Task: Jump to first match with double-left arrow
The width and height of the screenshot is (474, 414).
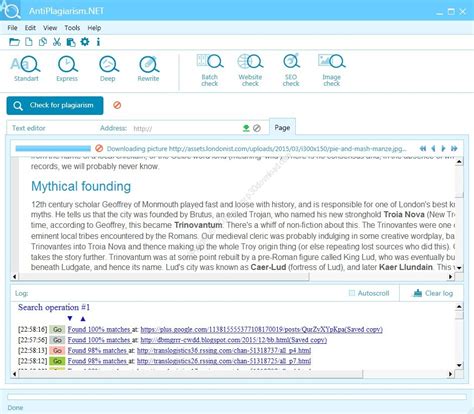Action: (x=423, y=148)
